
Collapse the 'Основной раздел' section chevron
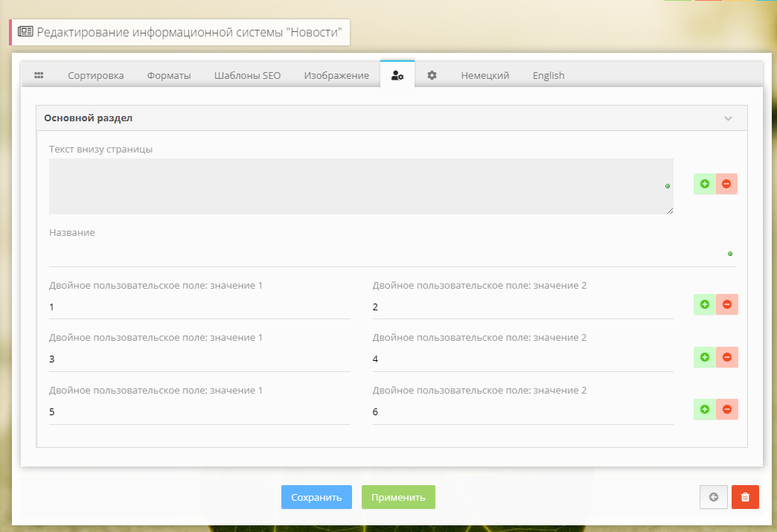728,118
